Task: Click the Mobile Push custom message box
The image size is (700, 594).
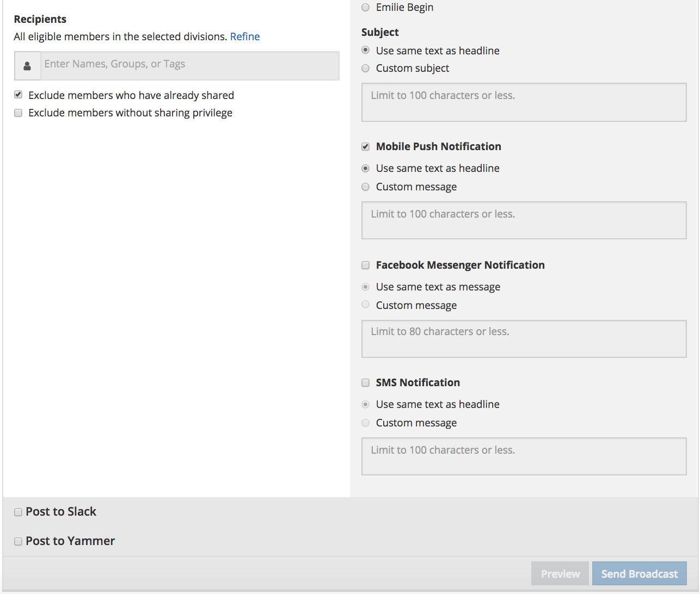Action: [x=524, y=220]
